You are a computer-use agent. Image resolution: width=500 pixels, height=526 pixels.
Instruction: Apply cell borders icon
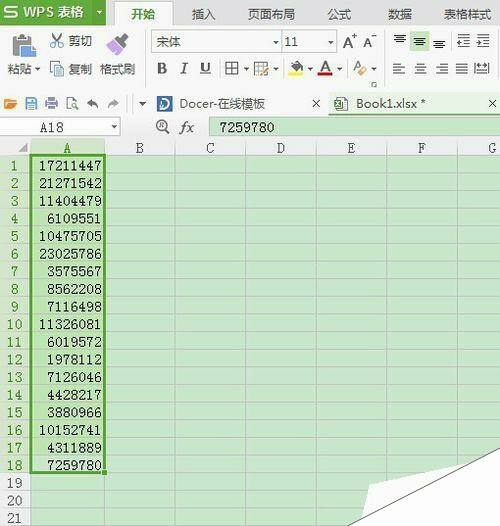232,68
